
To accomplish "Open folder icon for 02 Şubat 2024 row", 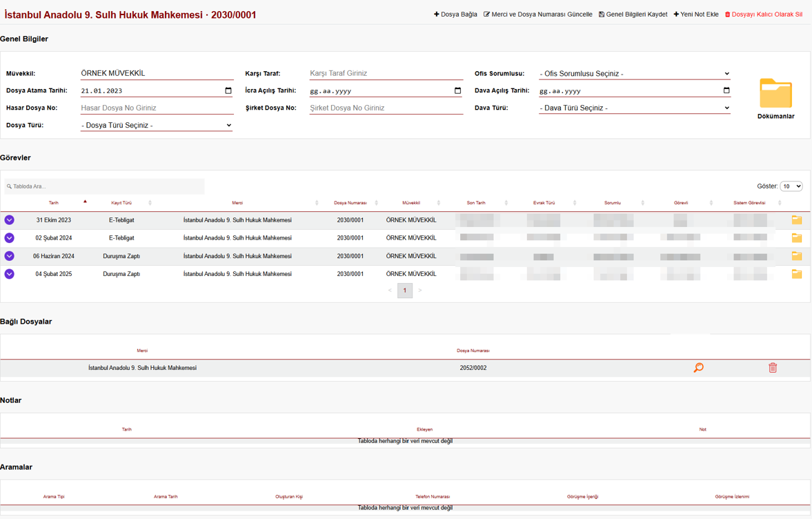I will 796,237.
